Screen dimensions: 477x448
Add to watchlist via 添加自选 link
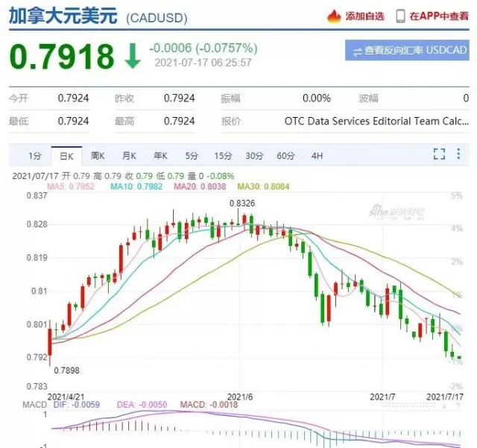(364, 16)
